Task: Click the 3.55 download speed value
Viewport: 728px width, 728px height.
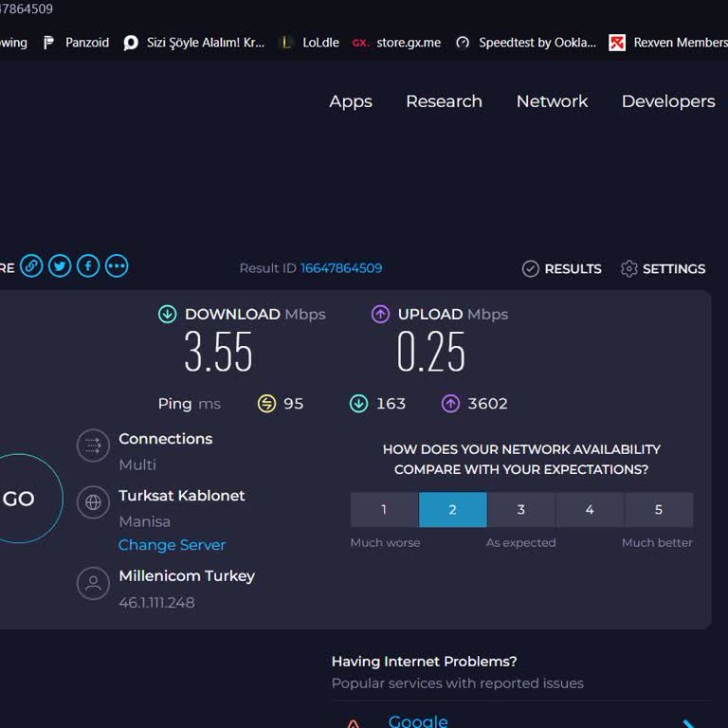Action: point(218,351)
